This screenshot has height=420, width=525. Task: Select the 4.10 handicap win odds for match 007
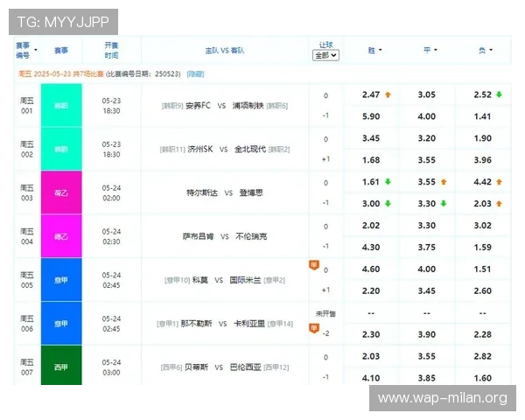[371, 378]
